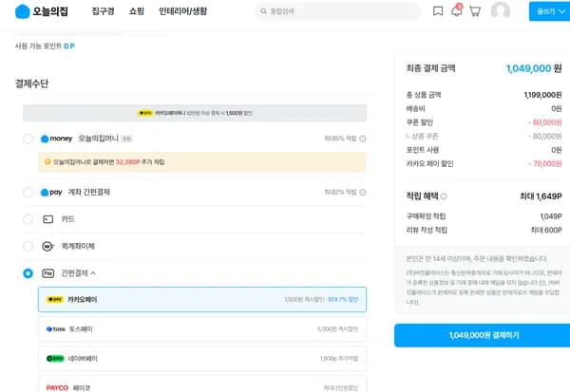Open the profile avatar

coord(501,10)
